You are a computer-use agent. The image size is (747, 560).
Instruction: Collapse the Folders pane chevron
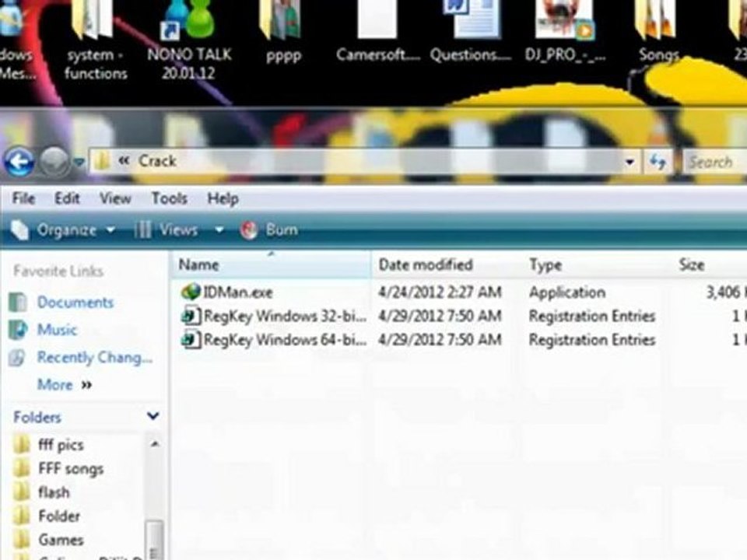click(153, 417)
